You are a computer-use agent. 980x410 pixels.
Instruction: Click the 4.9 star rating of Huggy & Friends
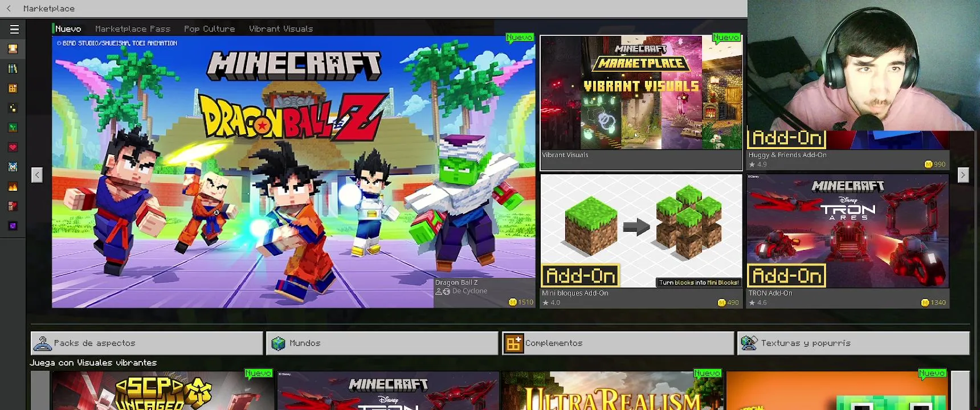758,165
